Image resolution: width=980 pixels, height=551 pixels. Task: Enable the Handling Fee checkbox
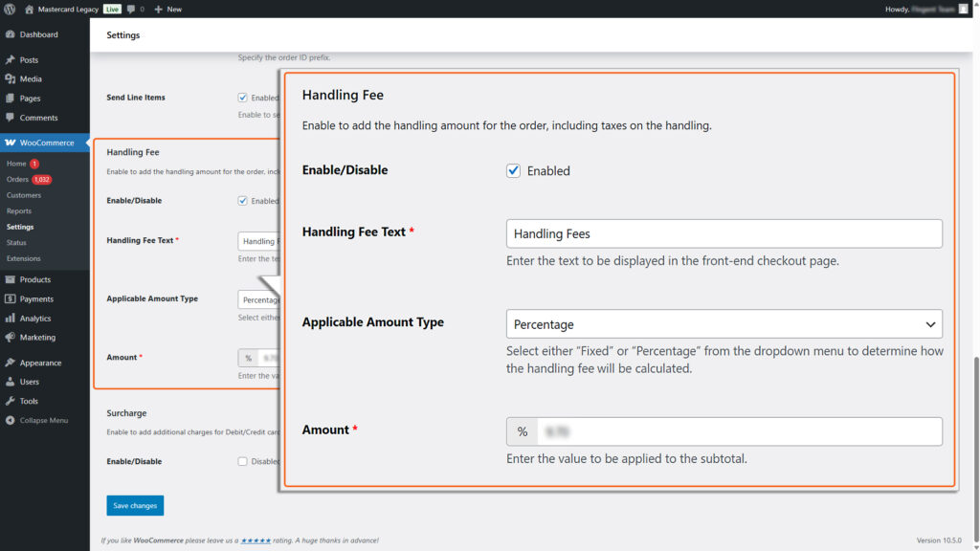513,170
